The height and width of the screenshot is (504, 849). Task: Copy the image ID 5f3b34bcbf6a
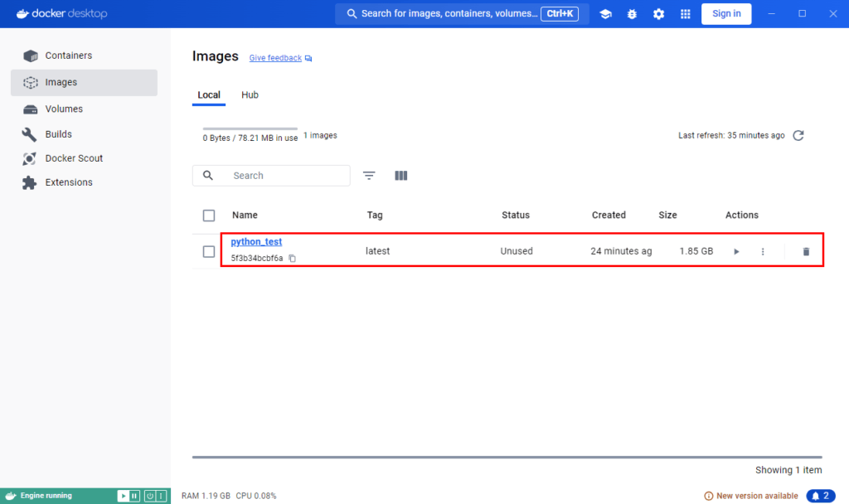tap(293, 259)
